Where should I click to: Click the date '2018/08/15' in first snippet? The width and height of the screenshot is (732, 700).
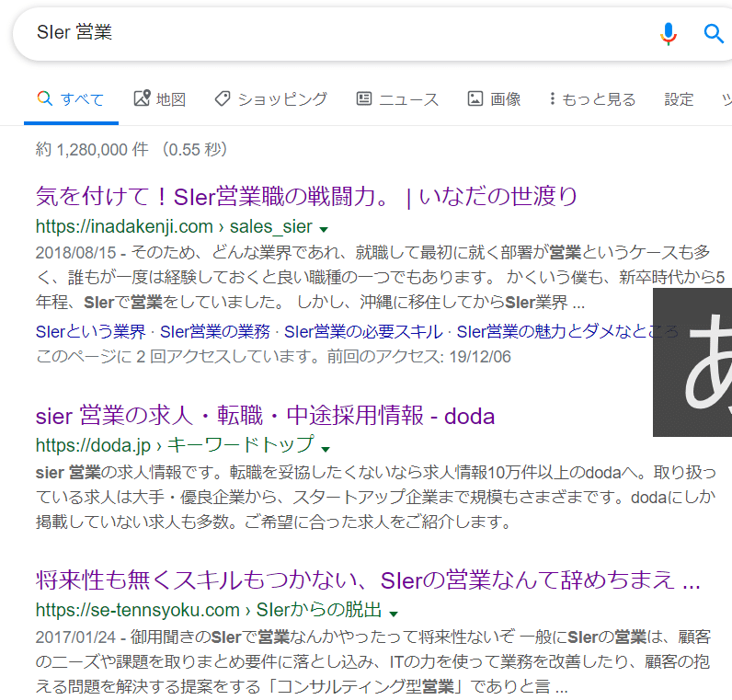pyautogui.click(x=75, y=253)
